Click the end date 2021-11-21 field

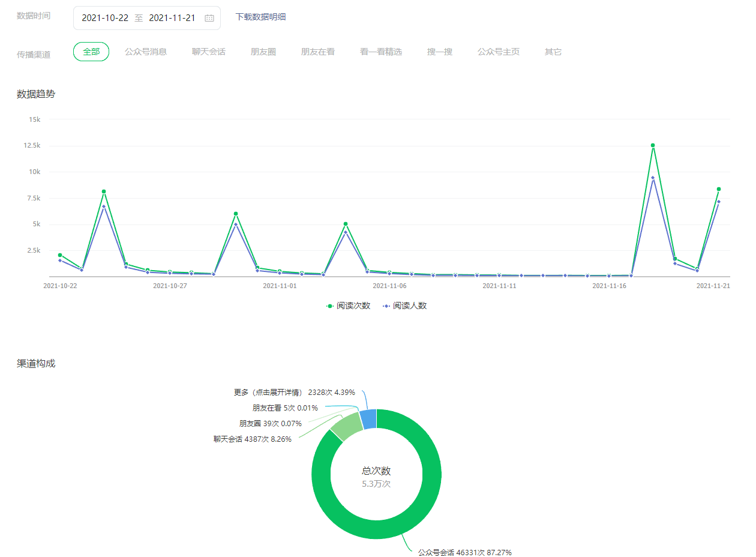tap(172, 18)
